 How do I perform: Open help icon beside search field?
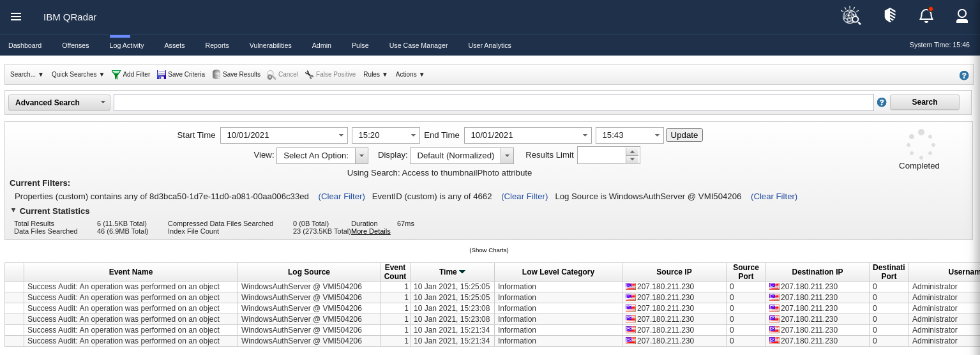pyautogui.click(x=882, y=102)
